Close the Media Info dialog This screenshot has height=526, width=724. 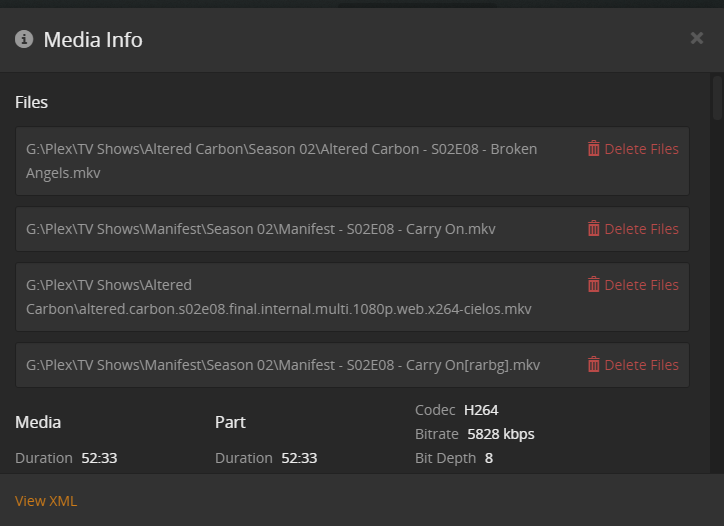(x=696, y=38)
